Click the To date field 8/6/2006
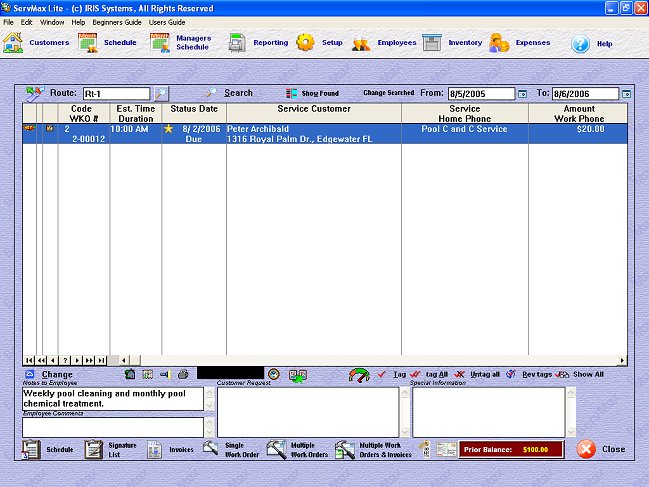 pyautogui.click(x=585, y=94)
